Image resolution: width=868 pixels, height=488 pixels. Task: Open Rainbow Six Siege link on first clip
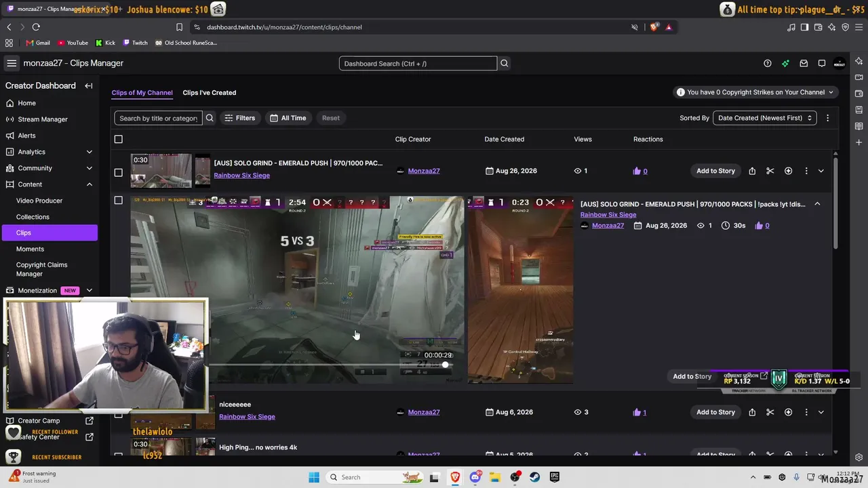pos(241,176)
